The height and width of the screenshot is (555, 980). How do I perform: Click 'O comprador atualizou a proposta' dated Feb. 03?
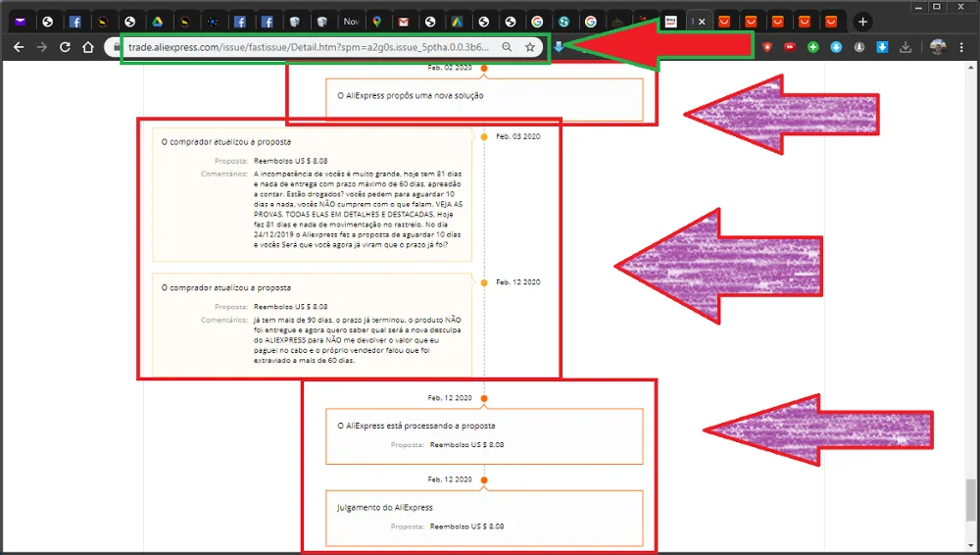[x=225, y=142]
